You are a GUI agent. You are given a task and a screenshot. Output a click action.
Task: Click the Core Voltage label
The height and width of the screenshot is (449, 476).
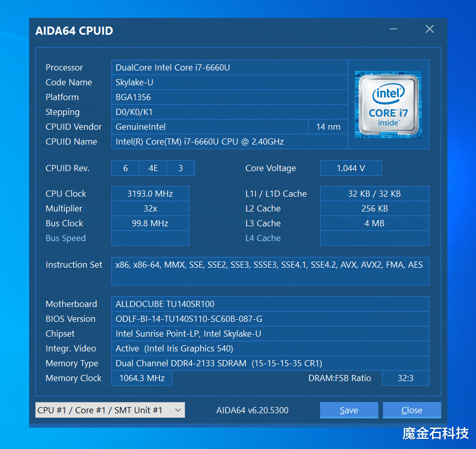[x=270, y=168]
